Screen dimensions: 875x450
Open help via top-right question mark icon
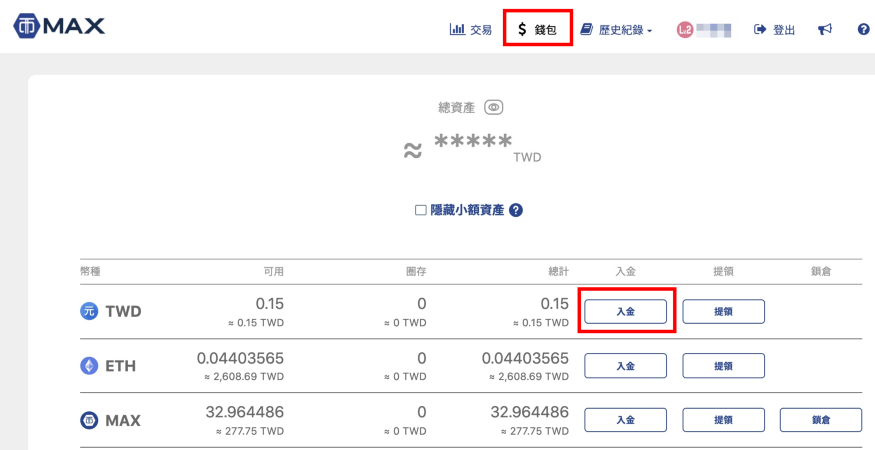(x=863, y=30)
